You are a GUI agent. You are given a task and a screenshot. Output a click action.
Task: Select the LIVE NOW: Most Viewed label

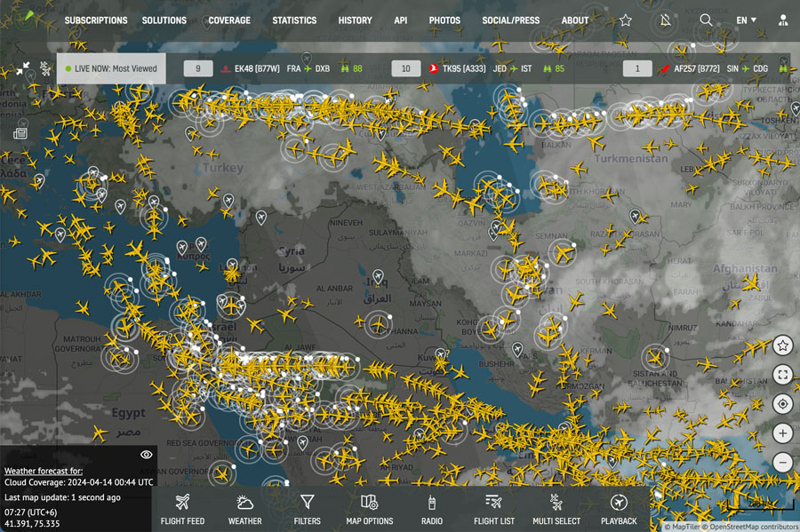coord(111,68)
